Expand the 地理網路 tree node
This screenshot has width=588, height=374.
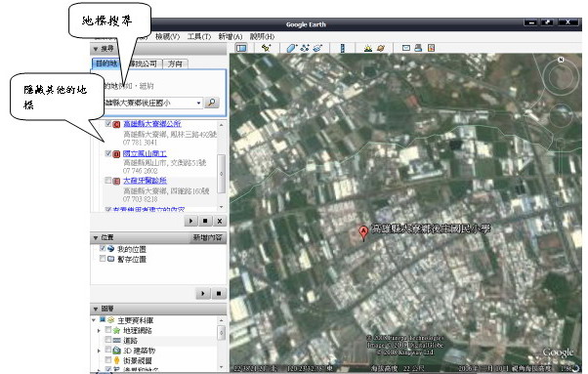[99, 330]
